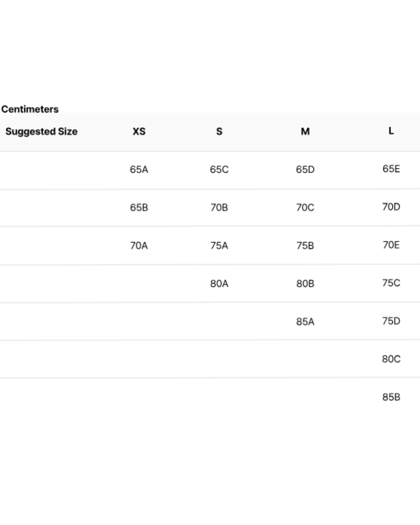
Task: Click the 80C size entry
Action: [x=391, y=359]
